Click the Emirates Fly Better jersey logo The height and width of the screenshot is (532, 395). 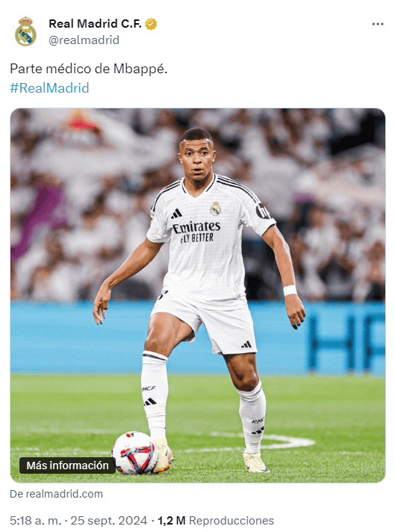196,232
